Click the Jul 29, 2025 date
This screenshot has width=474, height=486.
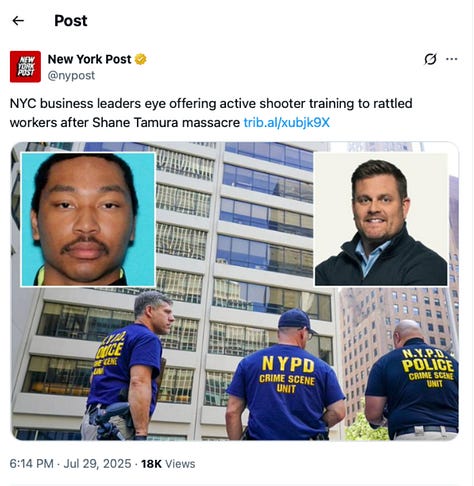pos(97,464)
